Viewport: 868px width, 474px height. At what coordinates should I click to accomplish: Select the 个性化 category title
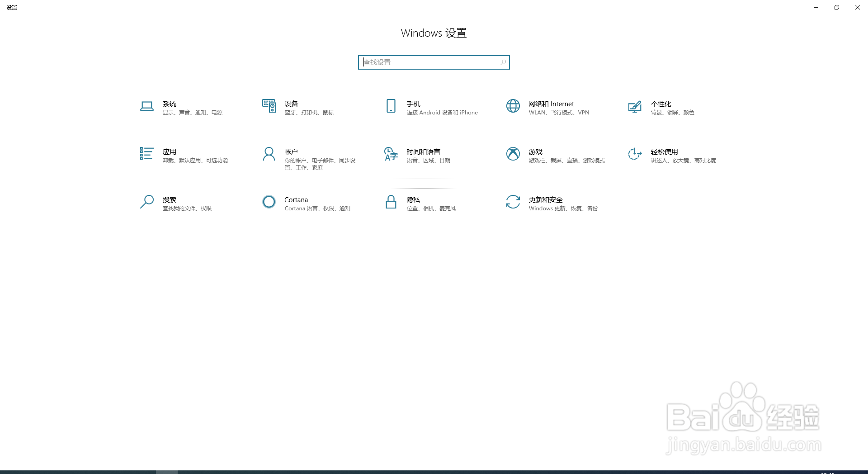(x=661, y=104)
